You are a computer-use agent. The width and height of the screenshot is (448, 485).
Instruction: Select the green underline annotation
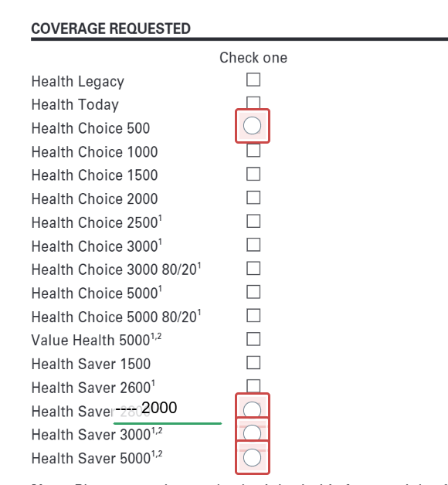pyautogui.click(x=168, y=423)
